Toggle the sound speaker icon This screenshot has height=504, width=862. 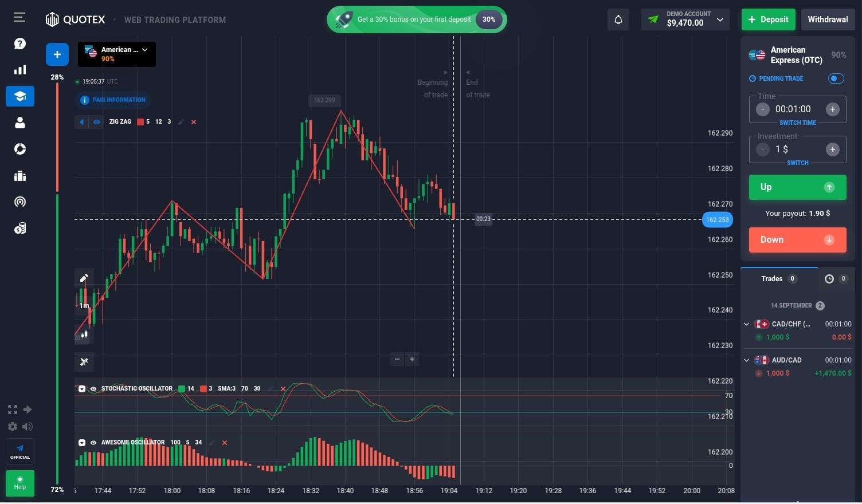[x=27, y=427]
